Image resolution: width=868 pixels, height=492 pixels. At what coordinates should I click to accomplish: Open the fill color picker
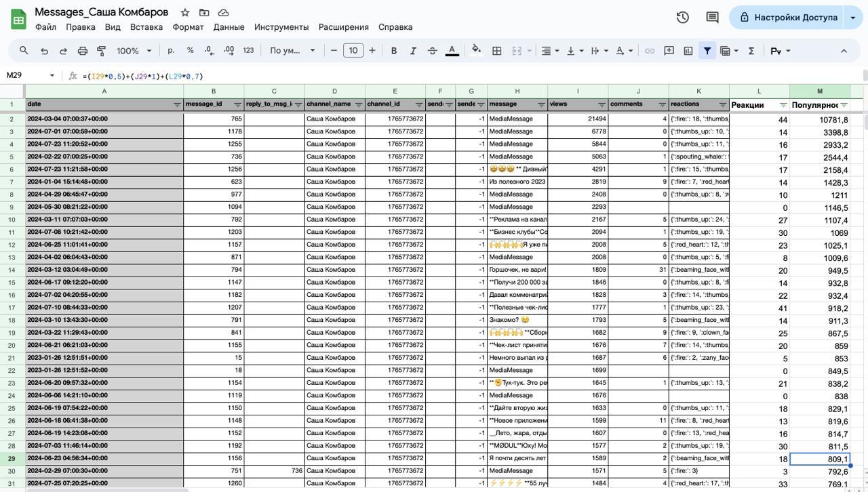tap(476, 51)
